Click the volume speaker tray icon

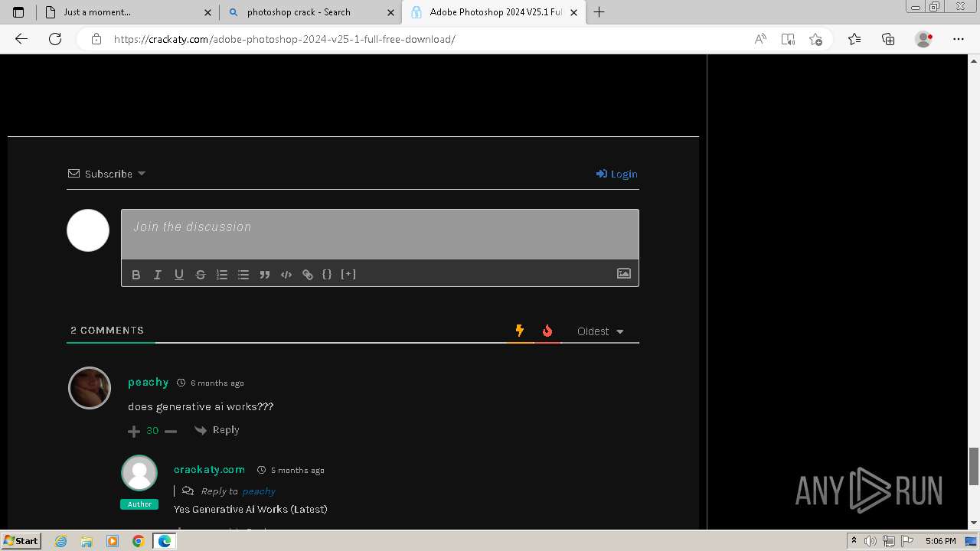(x=871, y=541)
